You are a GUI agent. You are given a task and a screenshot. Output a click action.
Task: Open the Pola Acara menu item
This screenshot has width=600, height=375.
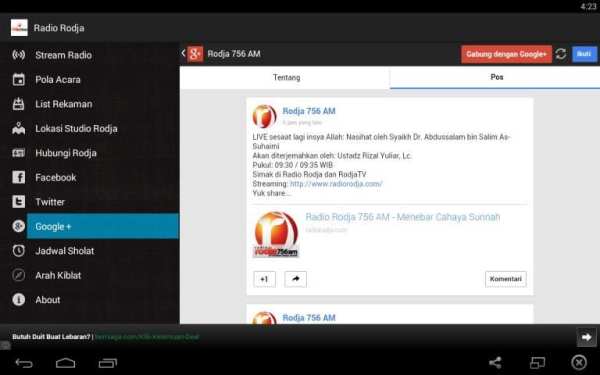[x=90, y=79]
